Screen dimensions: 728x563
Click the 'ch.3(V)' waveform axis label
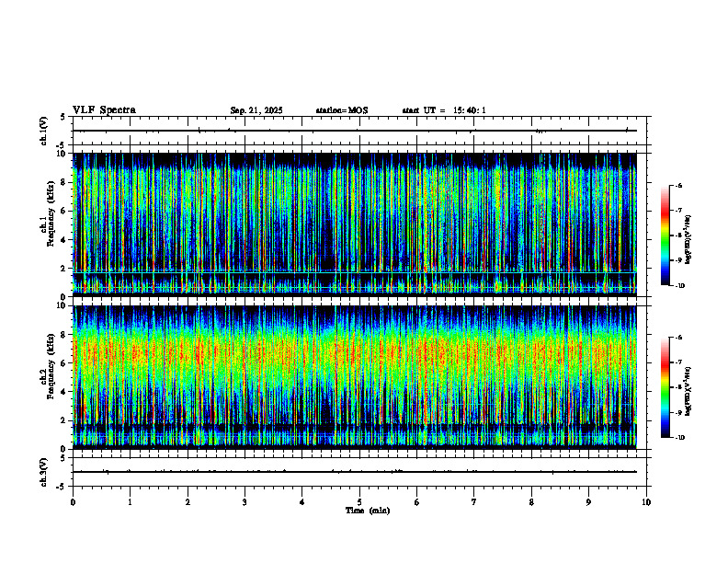[43, 472]
